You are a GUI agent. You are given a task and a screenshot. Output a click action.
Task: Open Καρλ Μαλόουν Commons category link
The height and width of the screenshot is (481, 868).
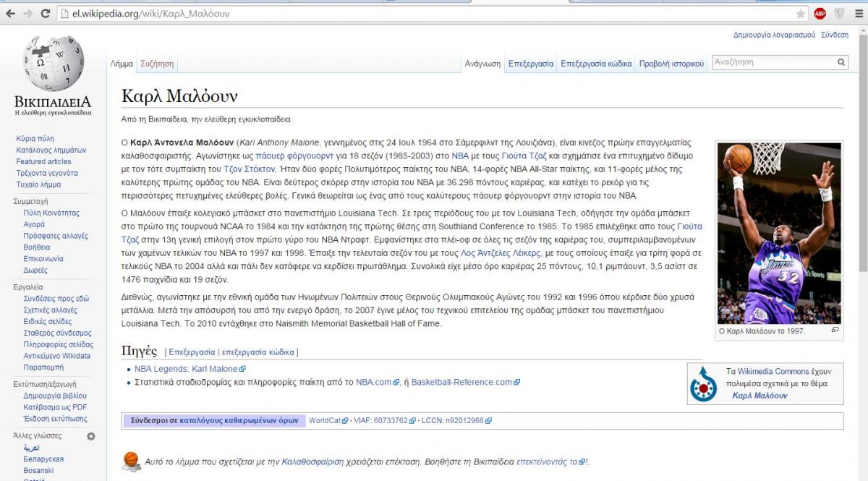(x=759, y=396)
